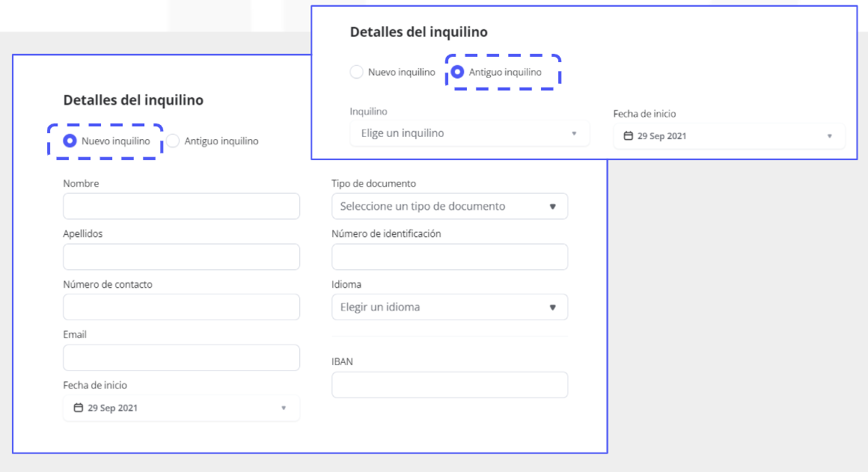Screen dimensions: 868x472
Task: Select 'Nuevo inquilino' radio in the lower form
Action: tap(70, 141)
